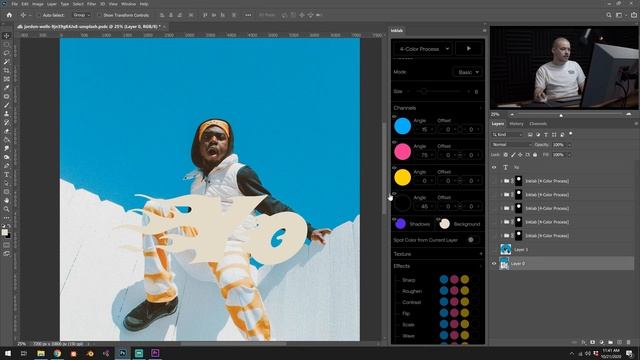This screenshot has width=640, height=360.
Task: Toggle the cyan dot for the Sharp effect
Action: pyautogui.click(x=444, y=280)
